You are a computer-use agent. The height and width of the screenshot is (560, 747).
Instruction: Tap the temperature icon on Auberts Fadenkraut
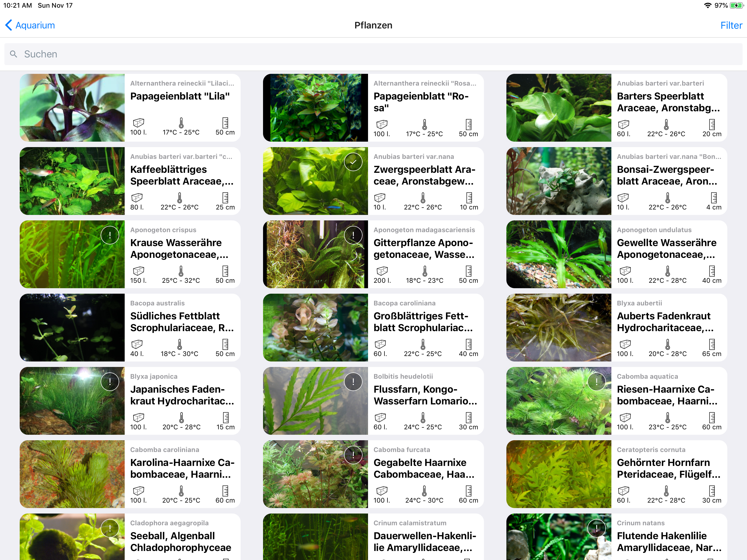tap(667, 344)
